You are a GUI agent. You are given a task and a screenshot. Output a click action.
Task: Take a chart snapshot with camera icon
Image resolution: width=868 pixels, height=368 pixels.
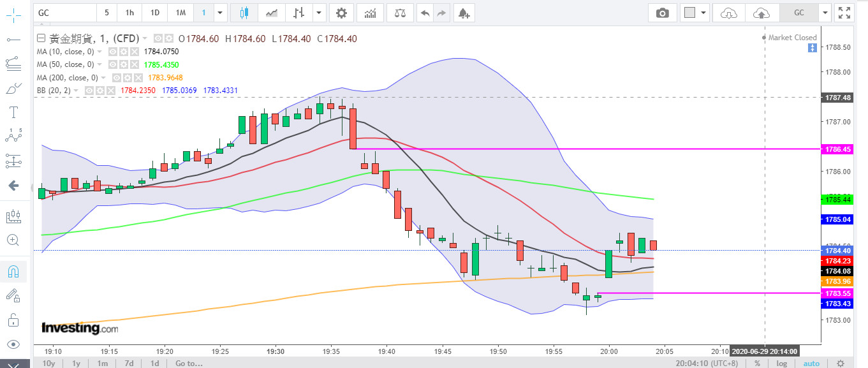click(663, 13)
